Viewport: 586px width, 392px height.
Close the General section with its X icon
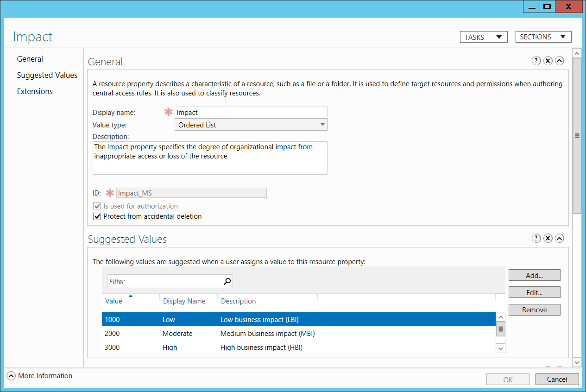(548, 61)
